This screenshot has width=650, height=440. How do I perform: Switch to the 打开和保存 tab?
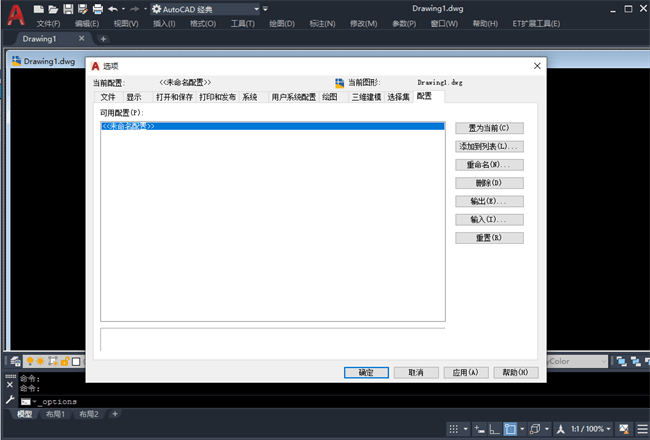[x=174, y=97]
